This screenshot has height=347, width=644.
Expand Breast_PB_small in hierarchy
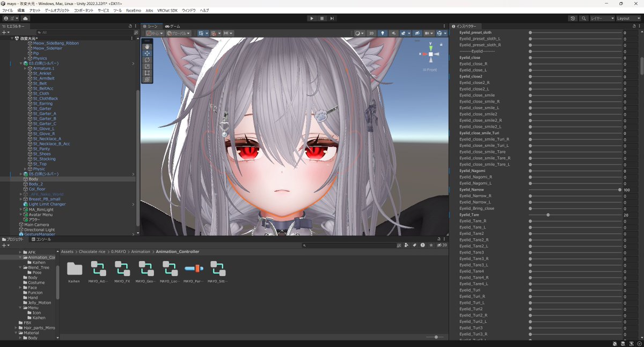(20, 199)
